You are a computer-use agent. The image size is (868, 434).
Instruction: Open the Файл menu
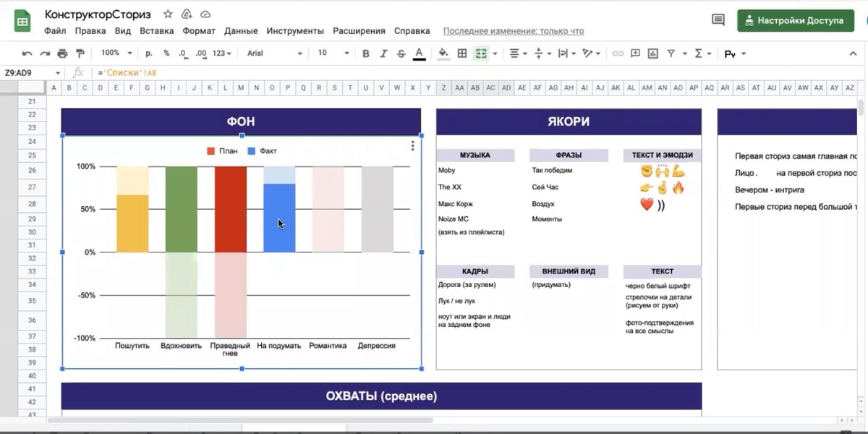(x=55, y=31)
